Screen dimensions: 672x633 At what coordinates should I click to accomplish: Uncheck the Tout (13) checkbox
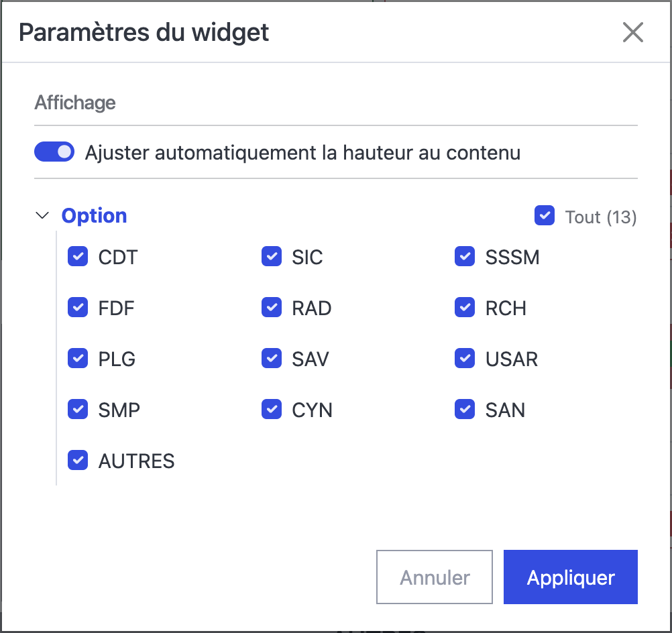pyautogui.click(x=545, y=216)
